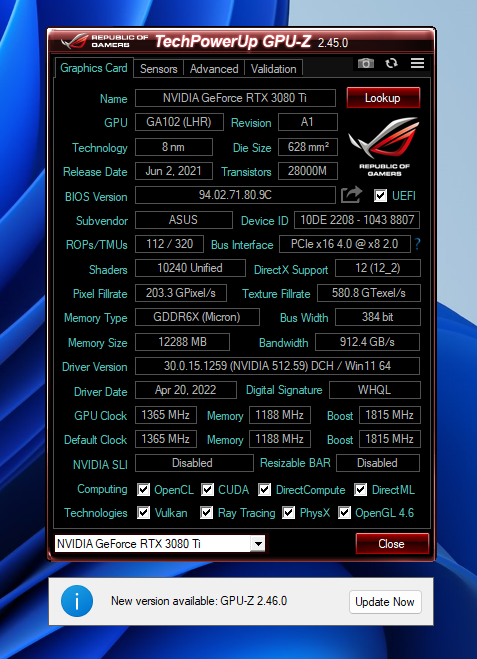Toggle the OpenGL 4.6 checkbox
Image resolution: width=477 pixels, height=659 pixels.
[344, 513]
